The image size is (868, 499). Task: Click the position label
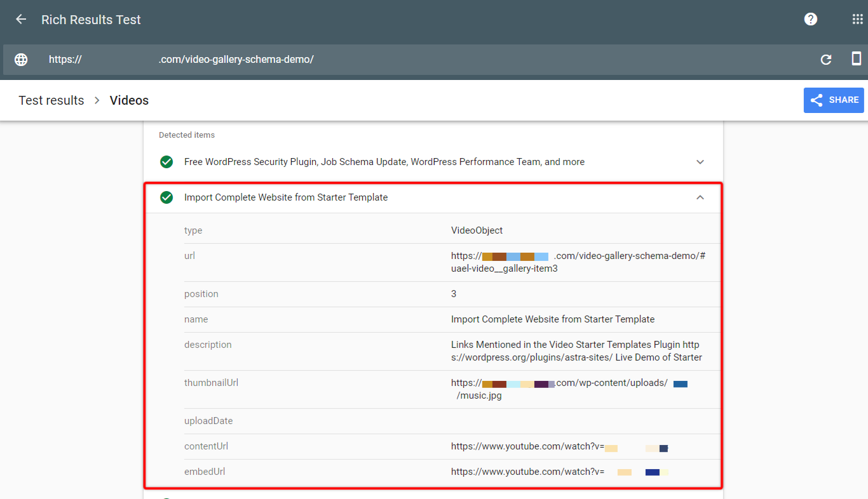[x=201, y=294]
